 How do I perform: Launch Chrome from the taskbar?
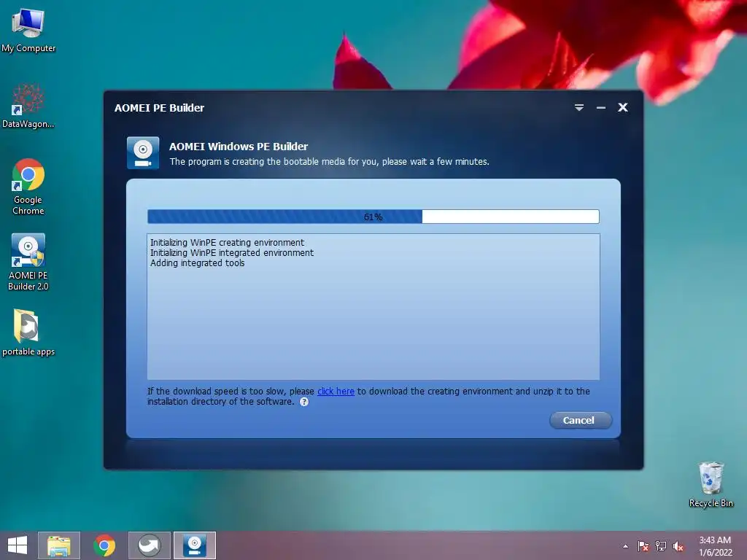[104, 545]
